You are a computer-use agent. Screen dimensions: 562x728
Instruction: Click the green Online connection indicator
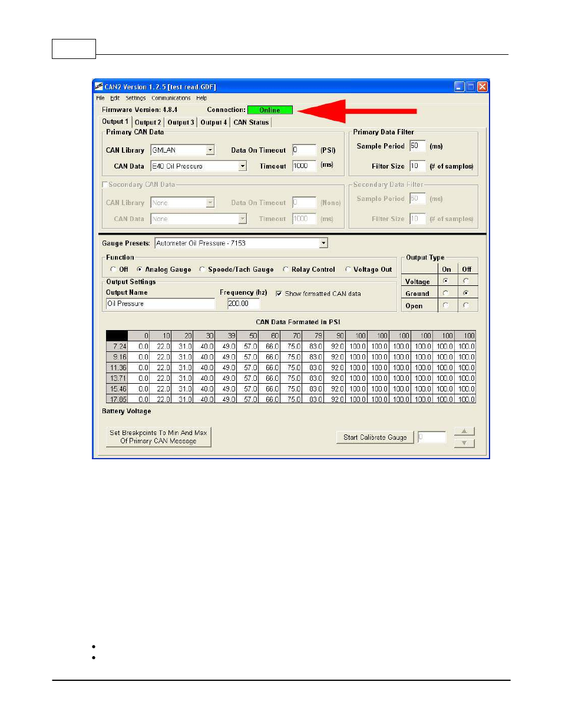[x=270, y=110]
